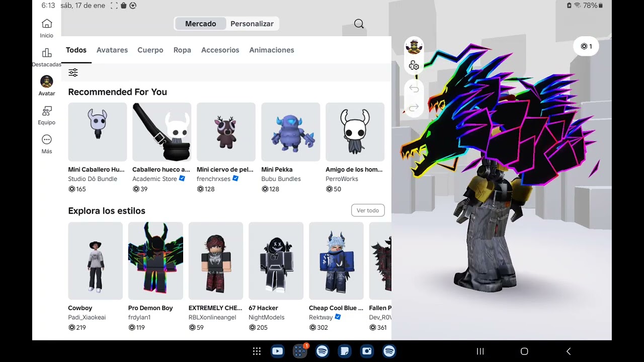Open the filter sliders icon
Image resolution: width=644 pixels, height=362 pixels.
coord(73,73)
